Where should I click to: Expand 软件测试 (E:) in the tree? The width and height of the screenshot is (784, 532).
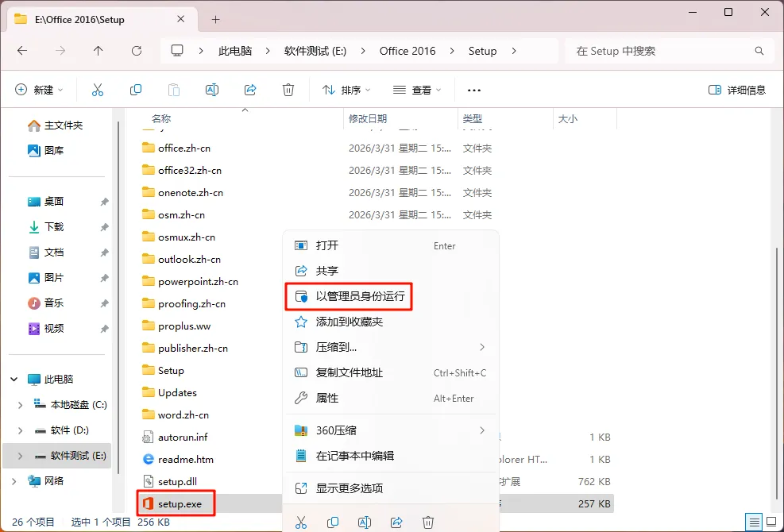(x=20, y=456)
